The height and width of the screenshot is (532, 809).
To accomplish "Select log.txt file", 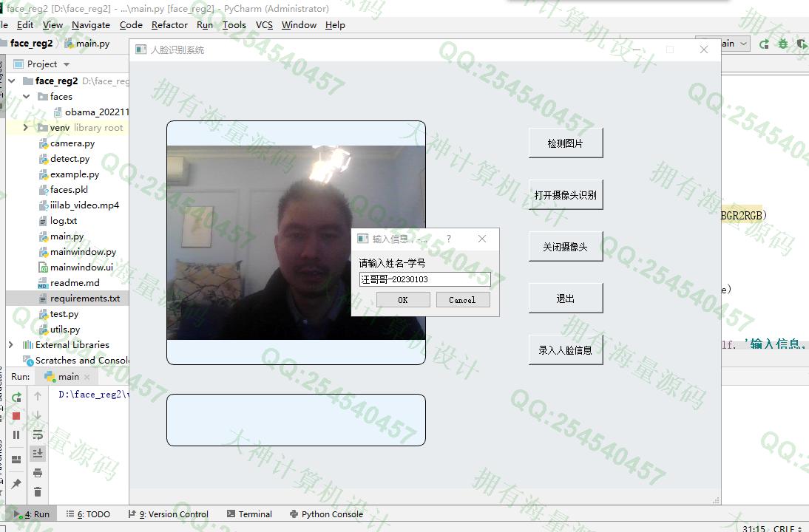I will (x=58, y=221).
